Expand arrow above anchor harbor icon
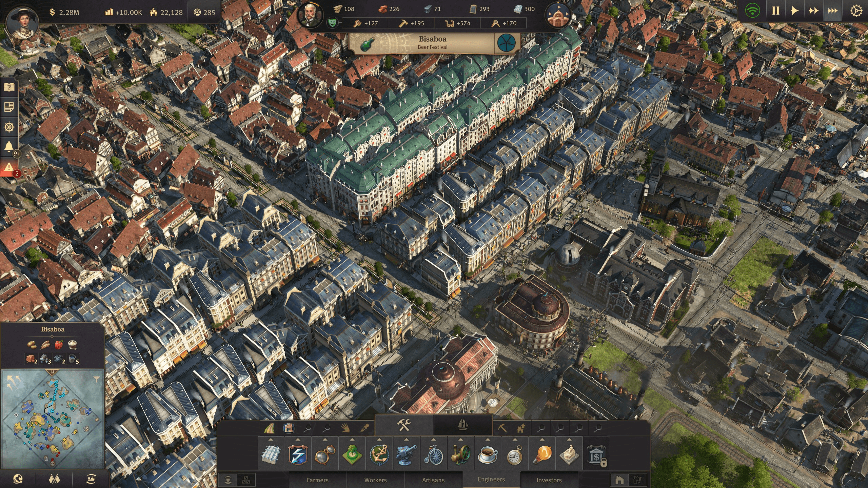Screen dimensions: 868x488 (379, 439)
